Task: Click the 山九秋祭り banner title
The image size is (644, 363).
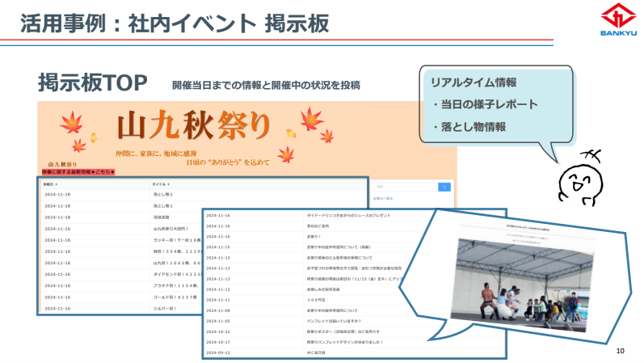Action: tap(193, 125)
